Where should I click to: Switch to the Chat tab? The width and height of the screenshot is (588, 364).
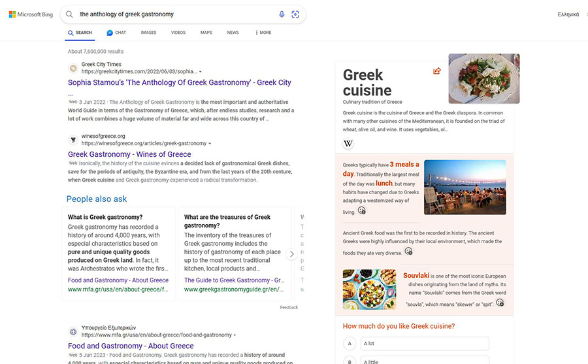[116, 33]
